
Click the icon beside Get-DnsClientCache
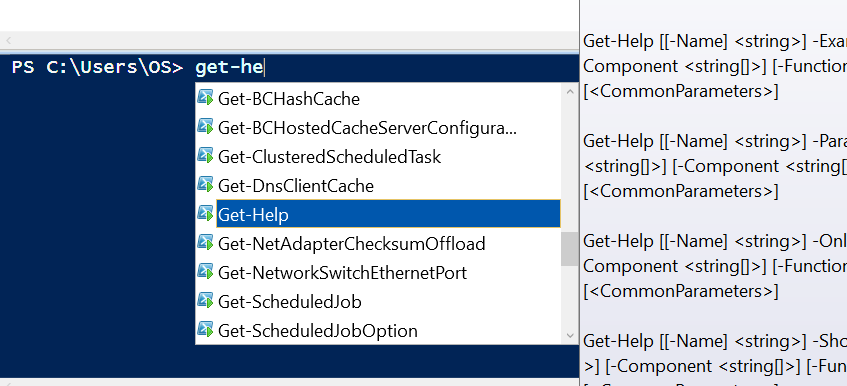(205, 185)
